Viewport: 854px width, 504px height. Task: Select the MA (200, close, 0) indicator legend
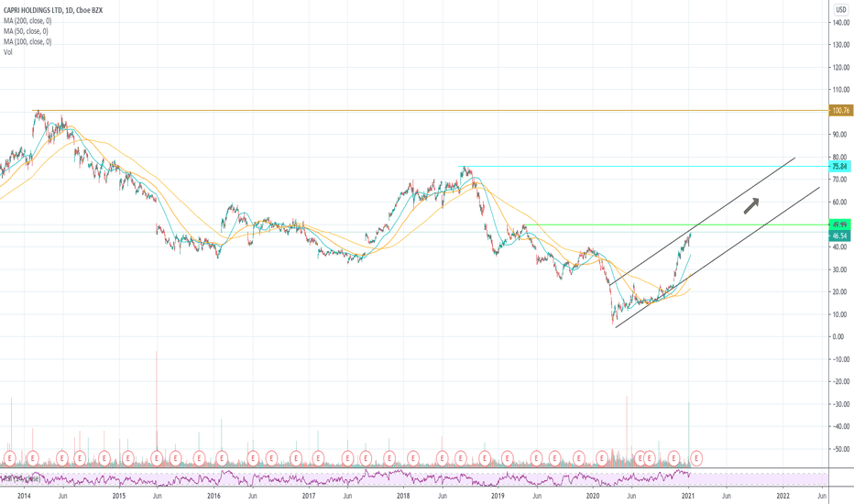[27, 21]
